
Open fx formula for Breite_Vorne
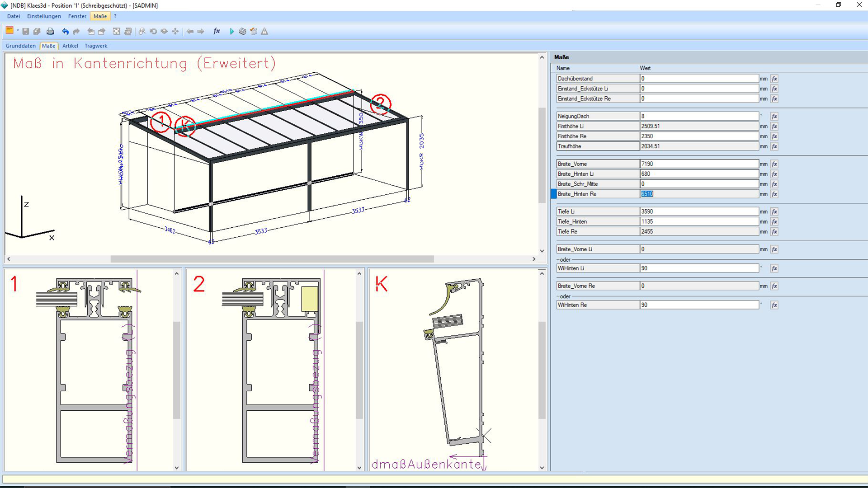click(x=774, y=164)
